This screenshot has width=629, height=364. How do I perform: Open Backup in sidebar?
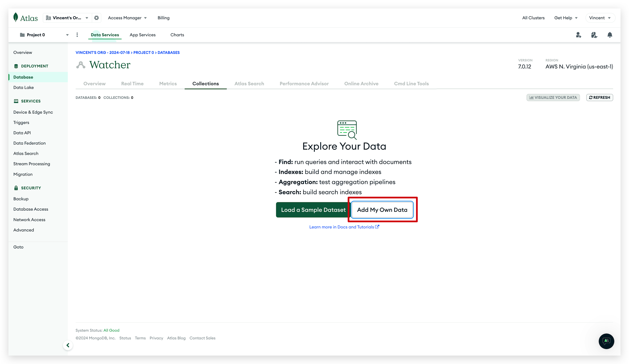[21, 199]
